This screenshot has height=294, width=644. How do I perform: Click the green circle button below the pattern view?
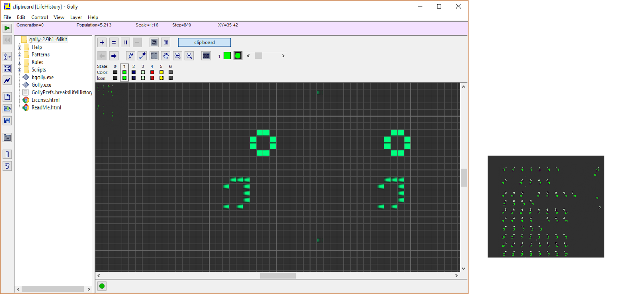coord(102,286)
